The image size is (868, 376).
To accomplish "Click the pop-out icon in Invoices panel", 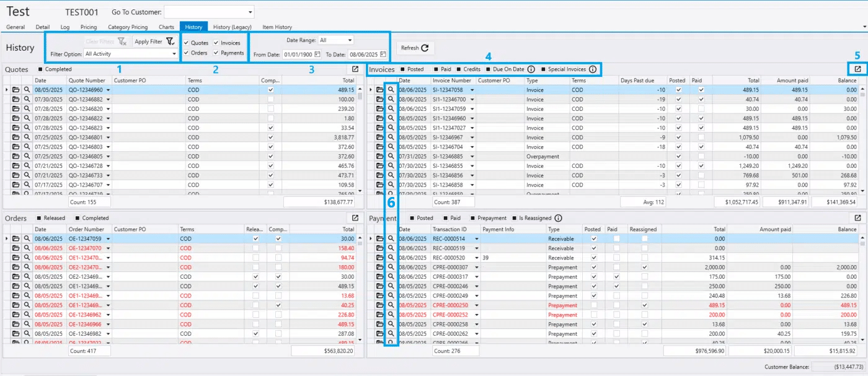I will tap(857, 69).
